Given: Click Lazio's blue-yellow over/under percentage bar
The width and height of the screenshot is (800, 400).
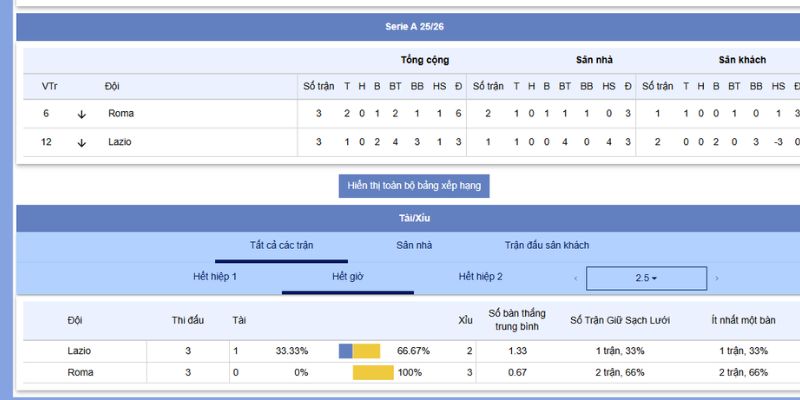Looking at the screenshot, I should (x=360, y=351).
